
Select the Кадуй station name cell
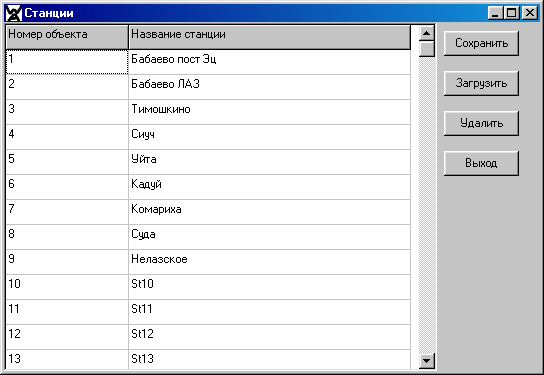[270, 187]
